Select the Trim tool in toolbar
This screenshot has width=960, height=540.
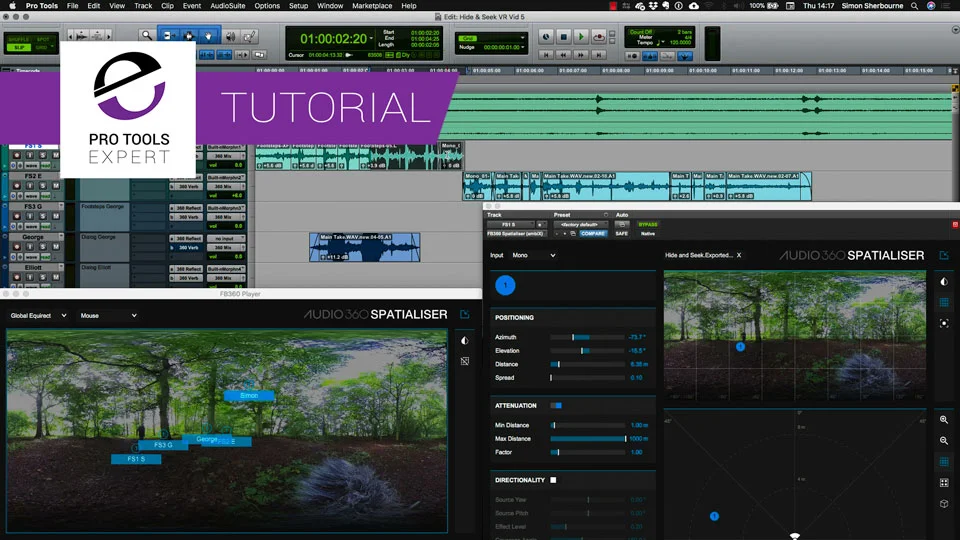[x=168, y=36]
